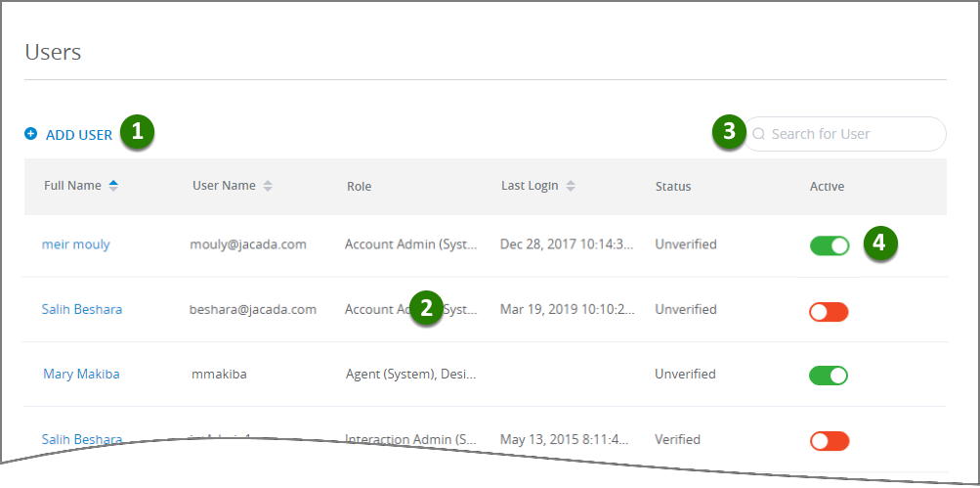Image resolution: width=980 pixels, height=488 pixels.
Task: Click the Last Login sort arrows
Action: click(x=571, y=186)
